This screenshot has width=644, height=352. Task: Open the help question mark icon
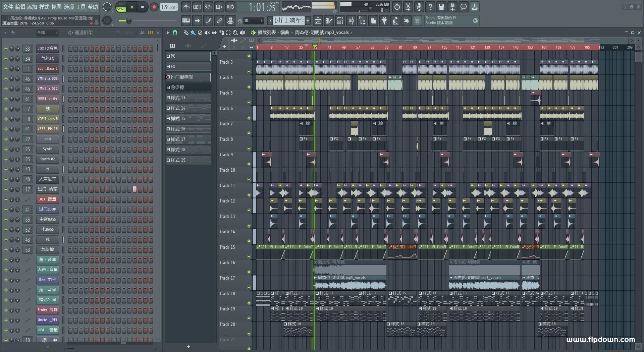[430, 7]
